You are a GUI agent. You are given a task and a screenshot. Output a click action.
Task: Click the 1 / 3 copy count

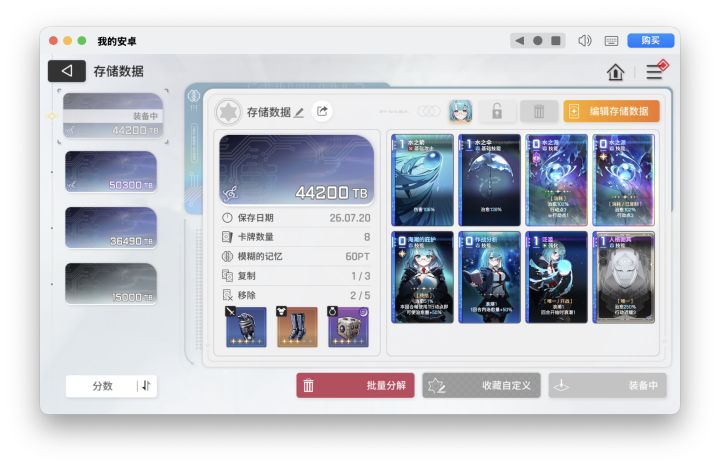[361, 276]
